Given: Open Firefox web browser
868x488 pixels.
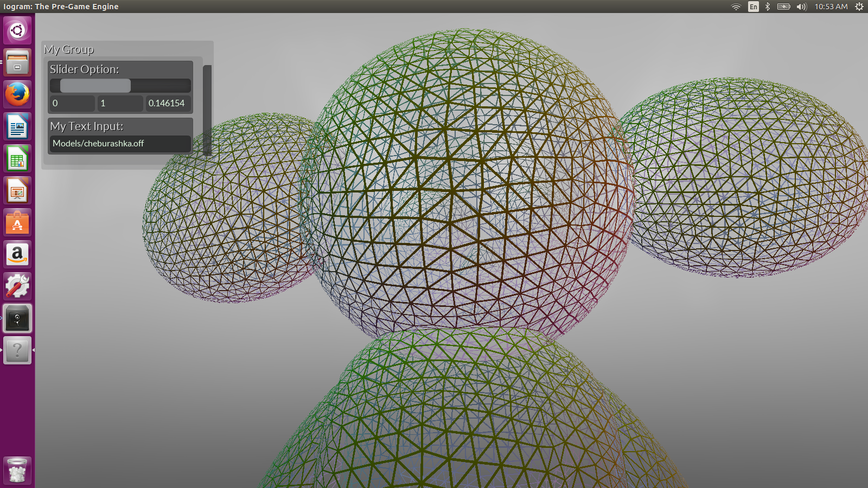Looking at the screenshot, I should click(17, 94).
